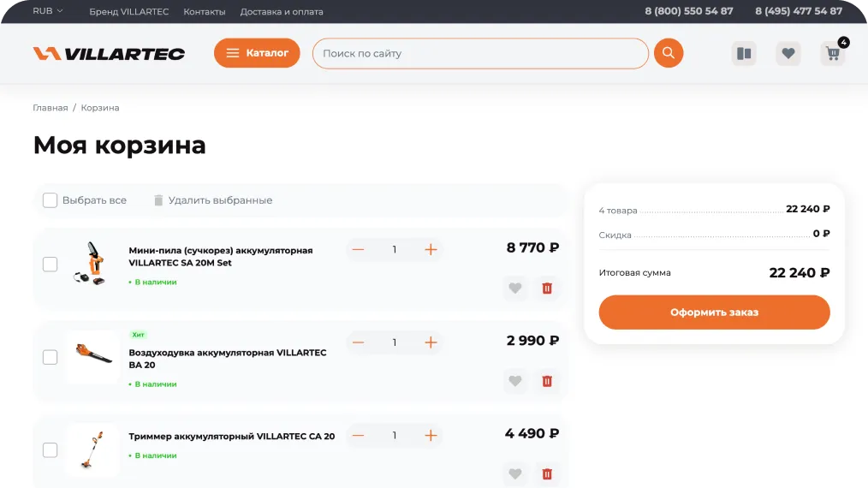Click the 4 товара summary label
Screen dimensions: 868x488
618,211
